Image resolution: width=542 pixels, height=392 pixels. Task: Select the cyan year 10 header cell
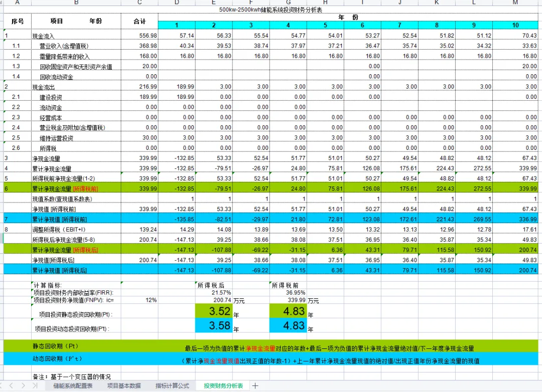[515, 25]
